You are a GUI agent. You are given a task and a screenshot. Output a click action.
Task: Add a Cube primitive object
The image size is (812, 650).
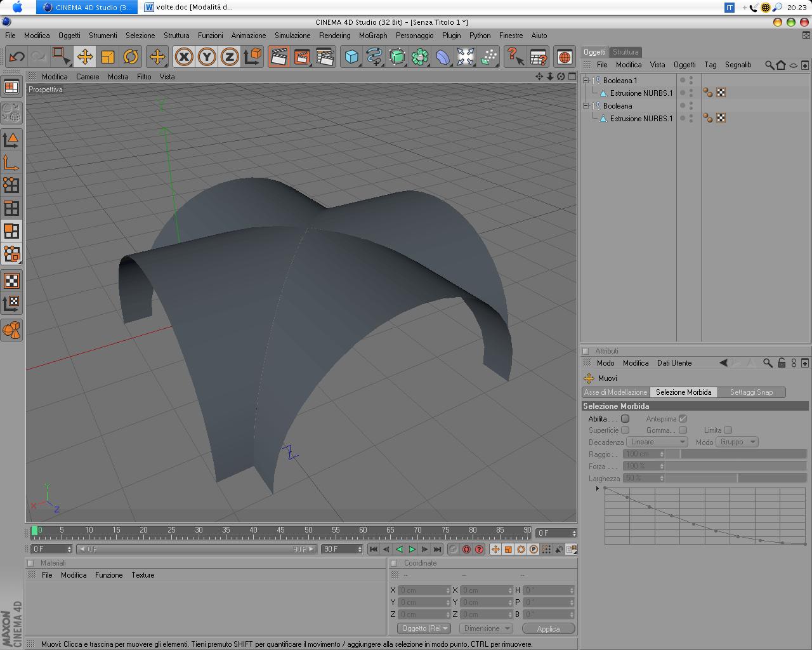[351, 57]
